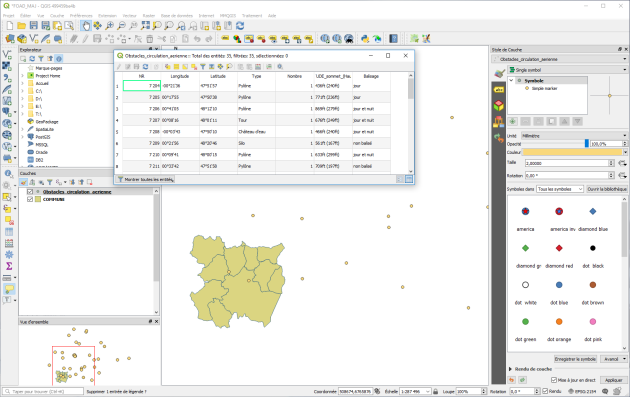
Task: Switch attribute table to table view icon
Action: coord(409,179)
